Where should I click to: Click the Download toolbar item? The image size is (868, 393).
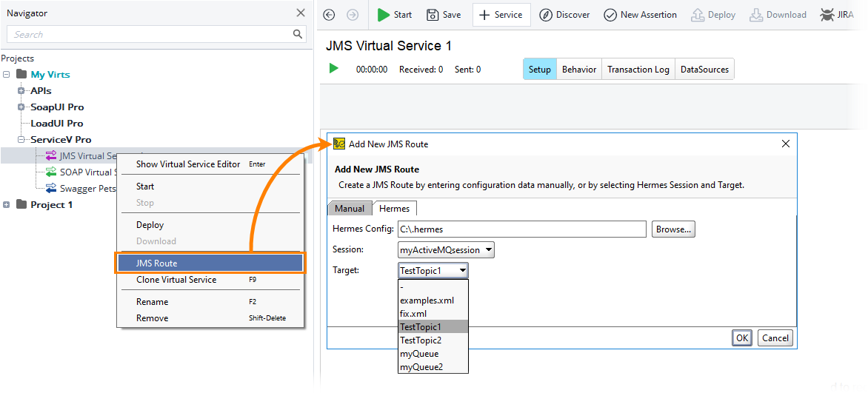tap(778, 15)
